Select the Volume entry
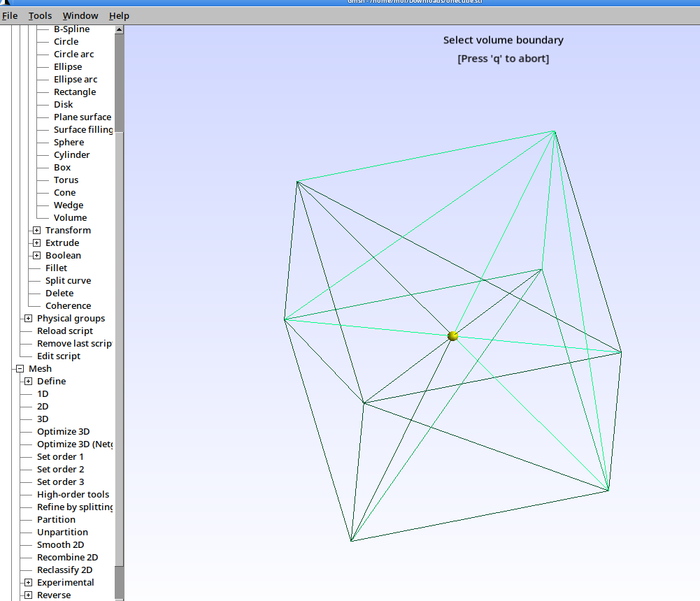This screenshot has height=601, width=700. pos(70,217)
